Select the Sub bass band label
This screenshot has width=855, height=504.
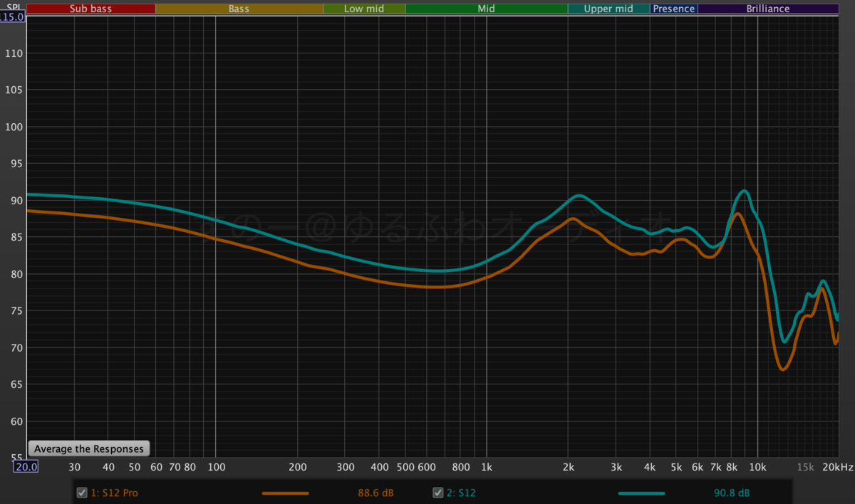coord(90,9)
